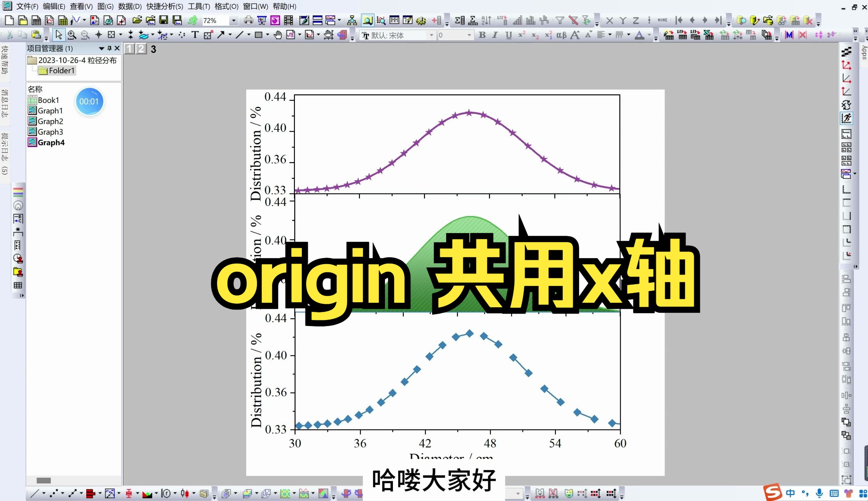The height and width of the screenshot is (501, 868).
Task: Click the font color A swatch icon
Action: pos(639,35)
